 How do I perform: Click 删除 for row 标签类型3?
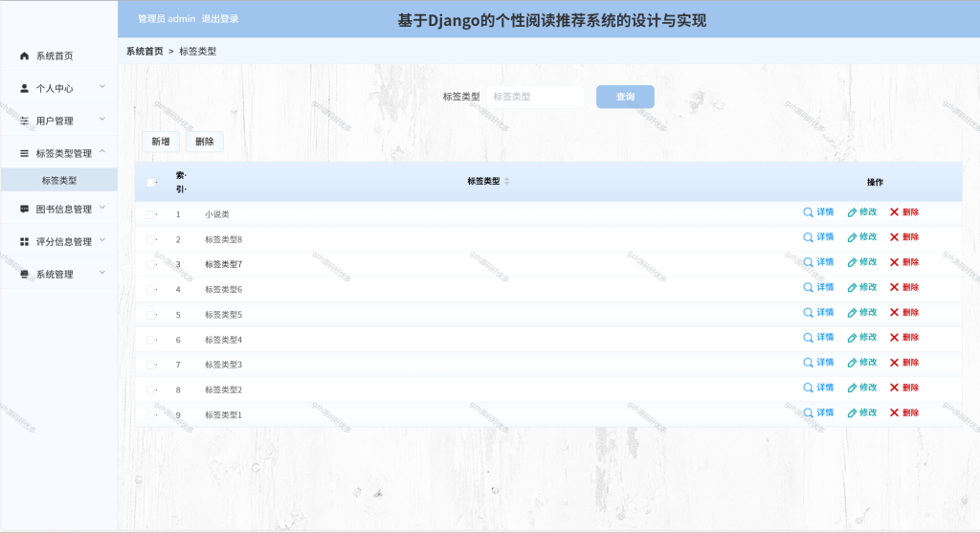tap(904, 363)
